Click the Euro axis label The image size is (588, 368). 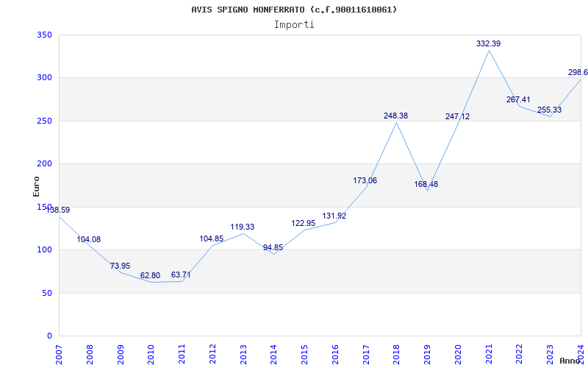click(x=36, y=186)
